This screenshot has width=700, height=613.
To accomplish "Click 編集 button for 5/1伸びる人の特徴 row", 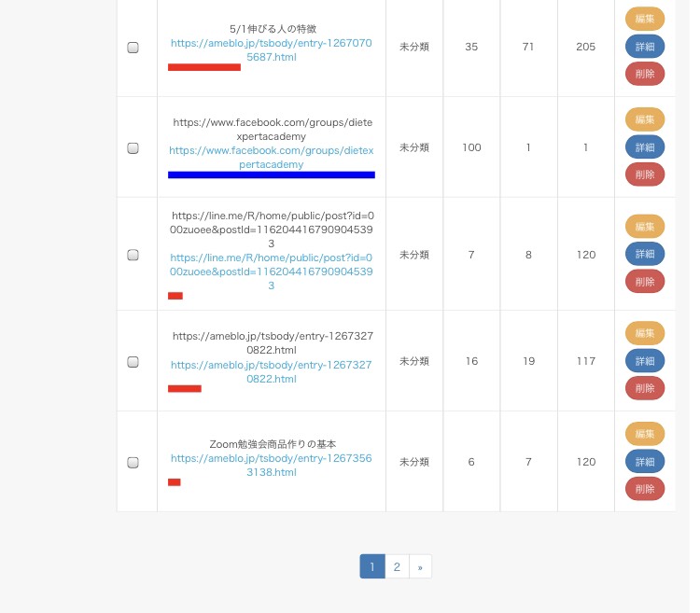I will [x=645, y=19].
